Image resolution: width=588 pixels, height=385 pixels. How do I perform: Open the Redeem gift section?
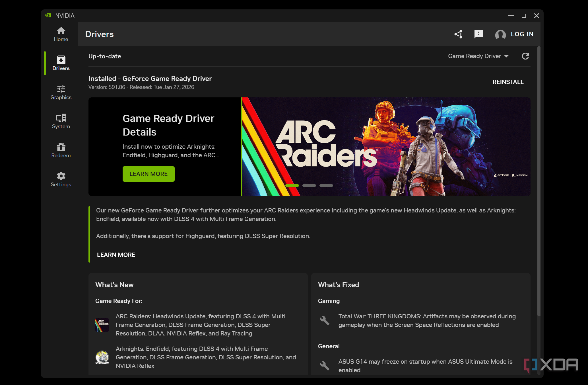click(61, 150)
